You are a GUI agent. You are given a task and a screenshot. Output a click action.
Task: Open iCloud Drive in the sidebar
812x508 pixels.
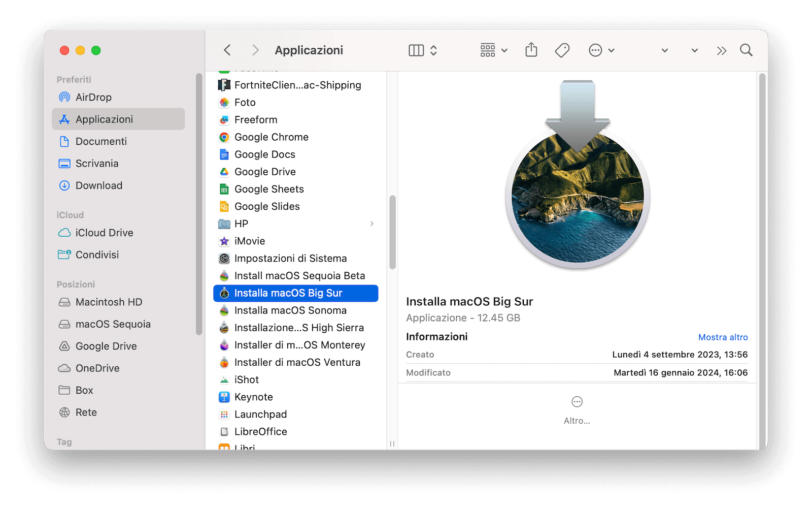(118, 233)
